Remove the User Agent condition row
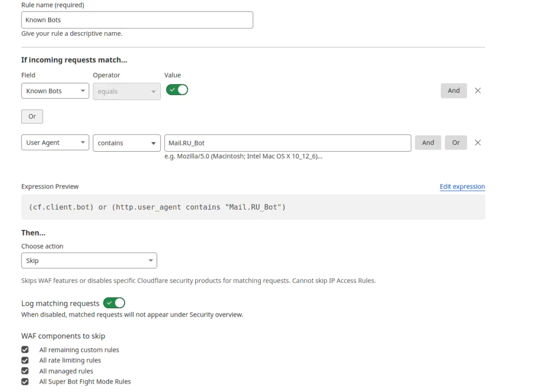Image resolution: width=540 pixels, height=392 pixels. click(478, 142)
